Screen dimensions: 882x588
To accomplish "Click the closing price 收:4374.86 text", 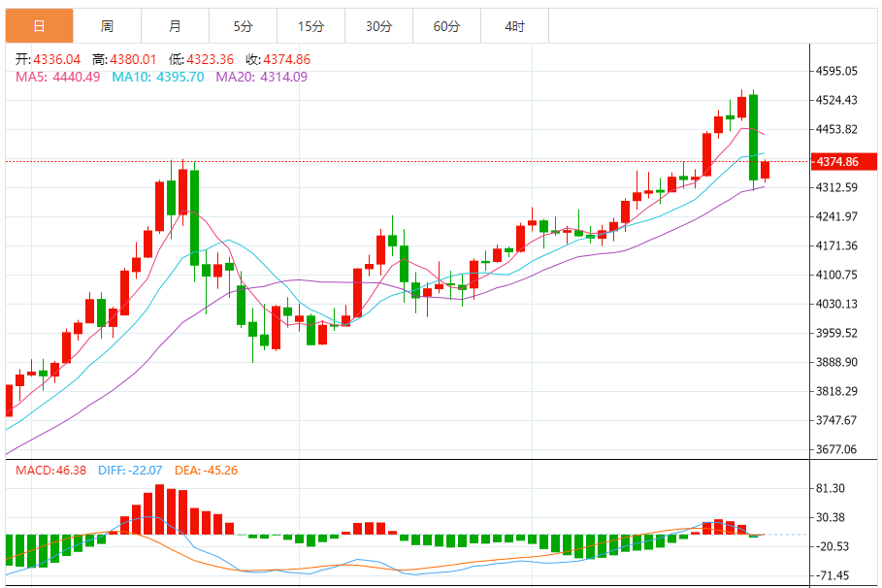I will coord(278,59).
